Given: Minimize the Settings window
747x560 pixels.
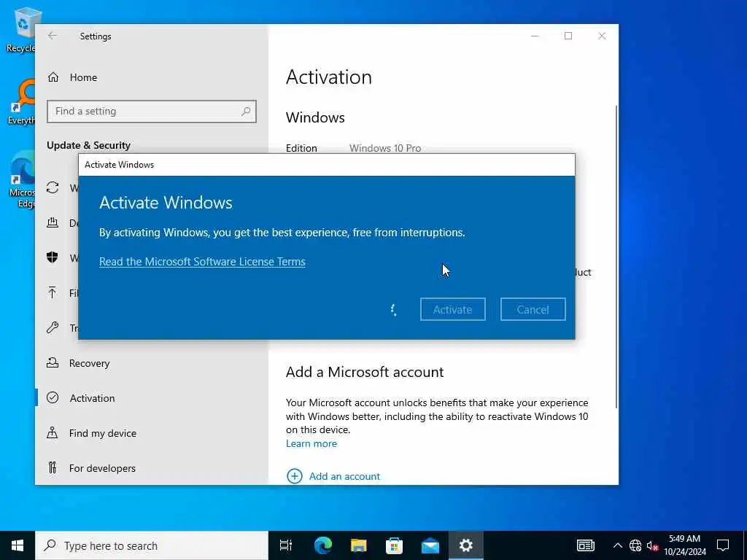Looking at the screenshot, I should pyautogui.click(x=535, y=36).
